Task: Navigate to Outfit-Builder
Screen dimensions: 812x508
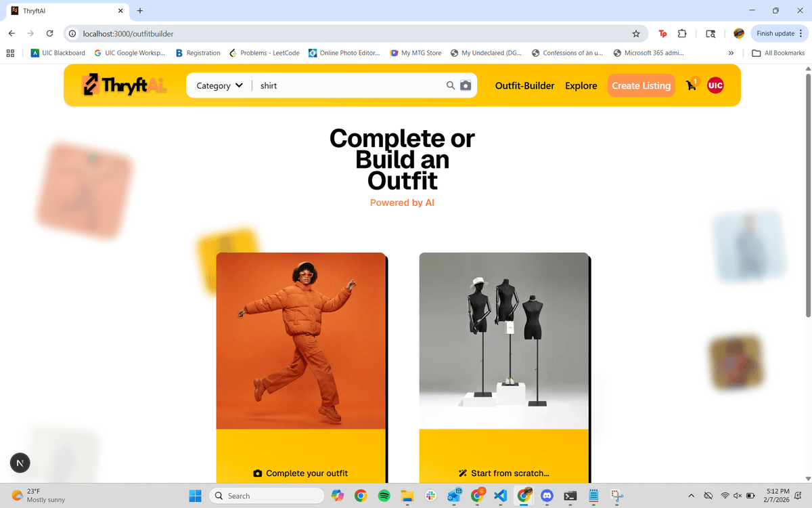Action: (524, 85)
